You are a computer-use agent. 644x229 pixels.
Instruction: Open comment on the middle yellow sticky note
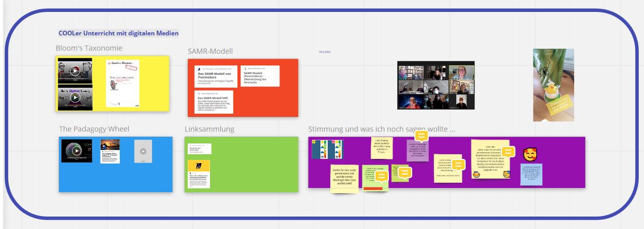pyautogui.click(x=458, y=165)
